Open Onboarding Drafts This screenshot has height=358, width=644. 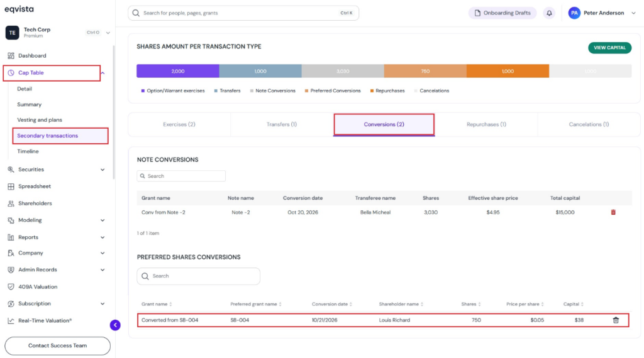tap(502, 13)
